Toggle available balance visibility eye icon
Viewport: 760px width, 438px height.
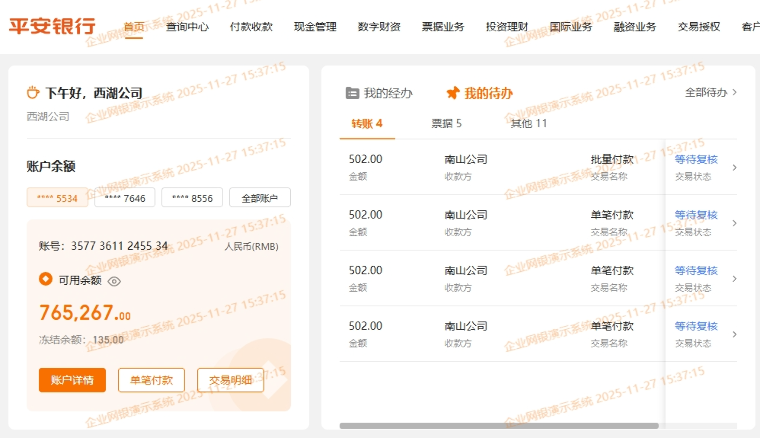(114, 281)
